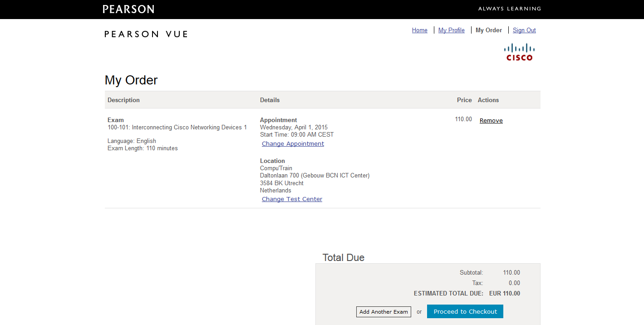
Task: Select the My Order navigation item
Action: (x=489, y=30)
